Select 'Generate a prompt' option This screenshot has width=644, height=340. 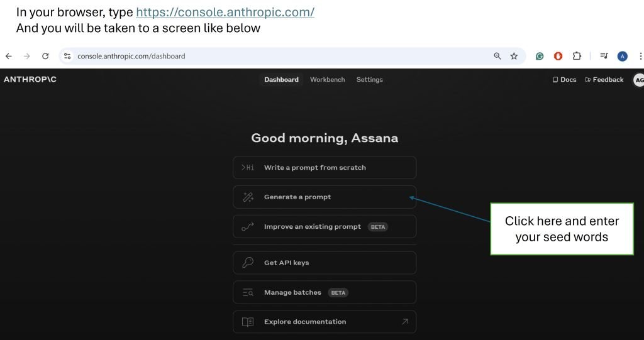(x=325, y=197)
